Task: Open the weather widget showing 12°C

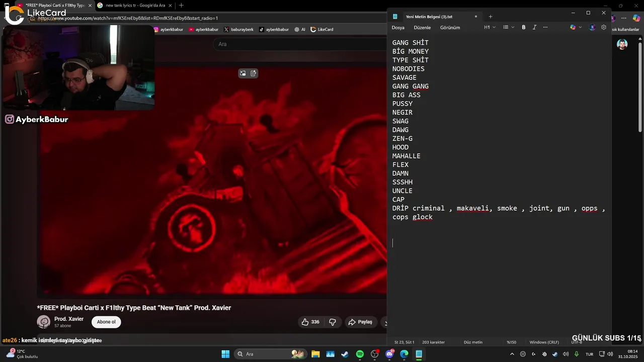Action: click(x=22, y=354)
